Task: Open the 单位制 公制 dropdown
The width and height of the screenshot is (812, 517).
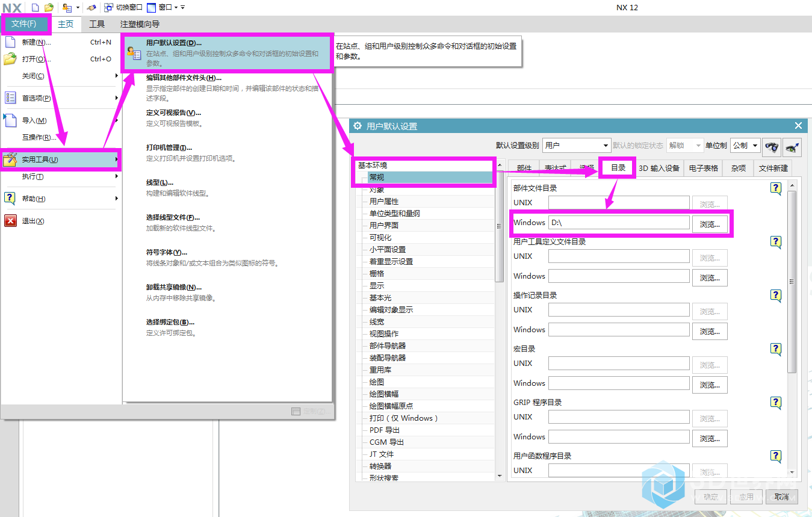Action: click(x=745, y=145)
